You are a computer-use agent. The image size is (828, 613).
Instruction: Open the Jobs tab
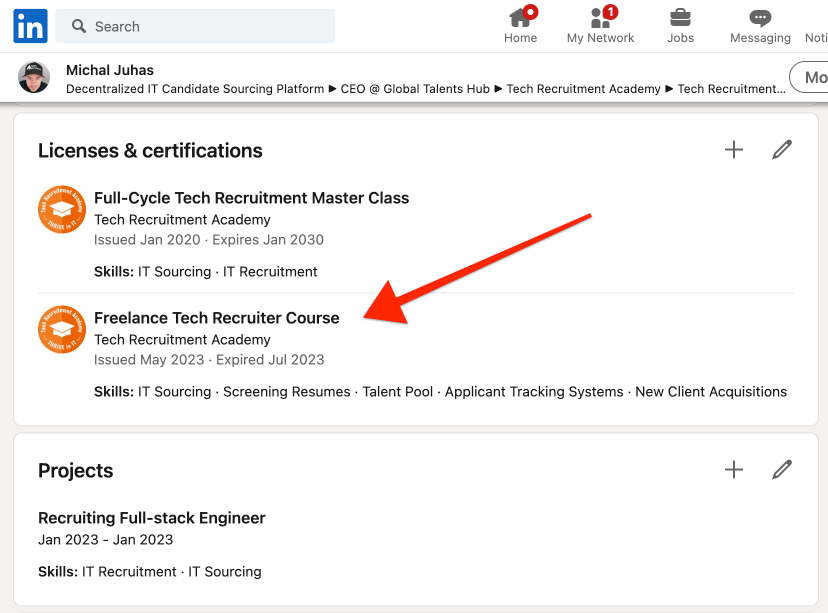680,25
